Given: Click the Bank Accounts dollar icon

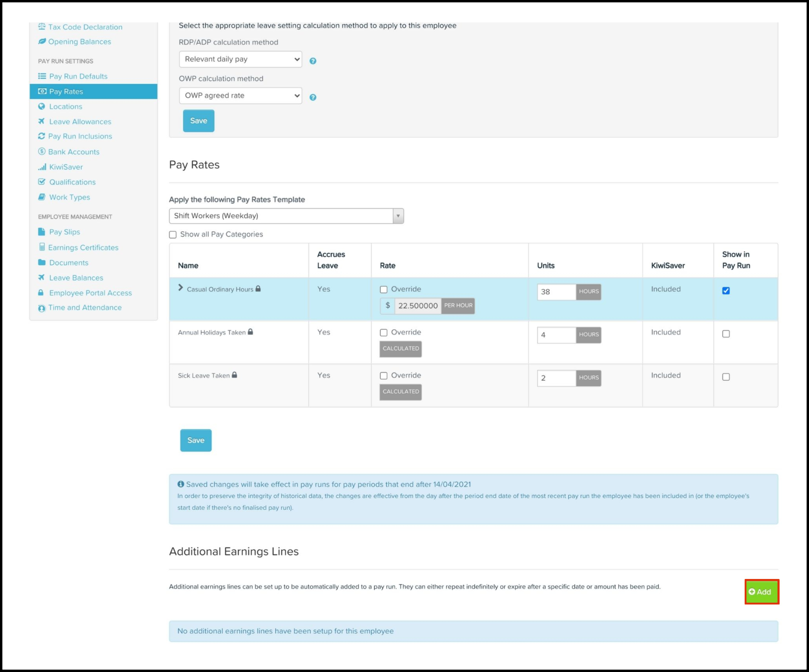Looking at the screenshot, I should click(42, 152).
